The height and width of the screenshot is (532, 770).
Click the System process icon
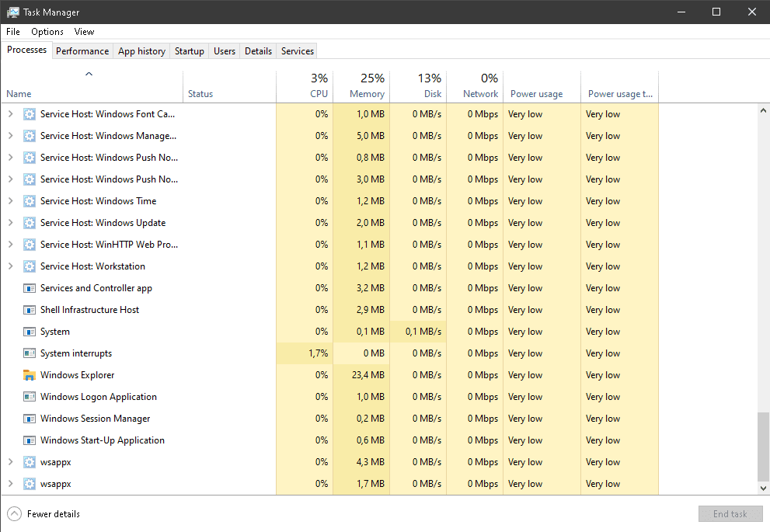click(30, 332)
